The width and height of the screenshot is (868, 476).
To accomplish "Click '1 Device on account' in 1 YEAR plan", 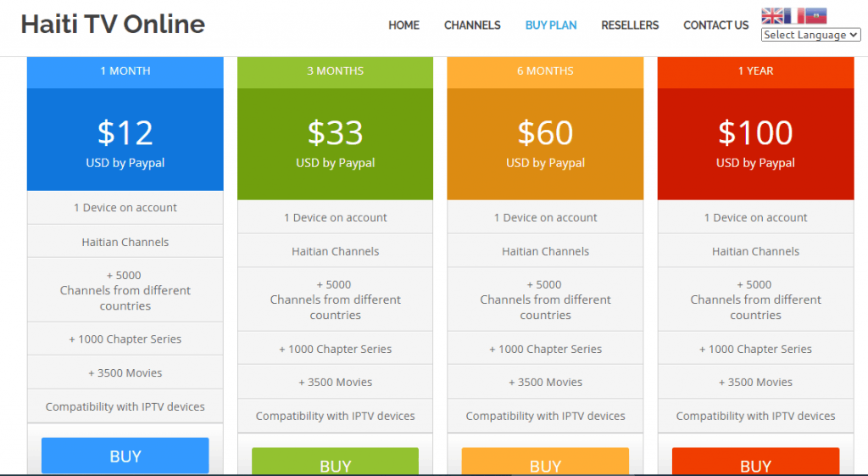I will 755,218.
